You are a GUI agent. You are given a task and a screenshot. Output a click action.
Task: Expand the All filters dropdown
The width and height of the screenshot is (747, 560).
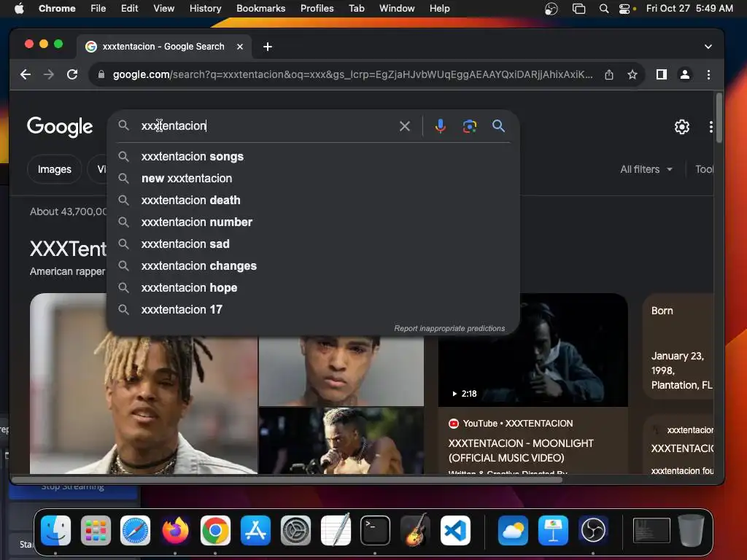coord(646,169)
